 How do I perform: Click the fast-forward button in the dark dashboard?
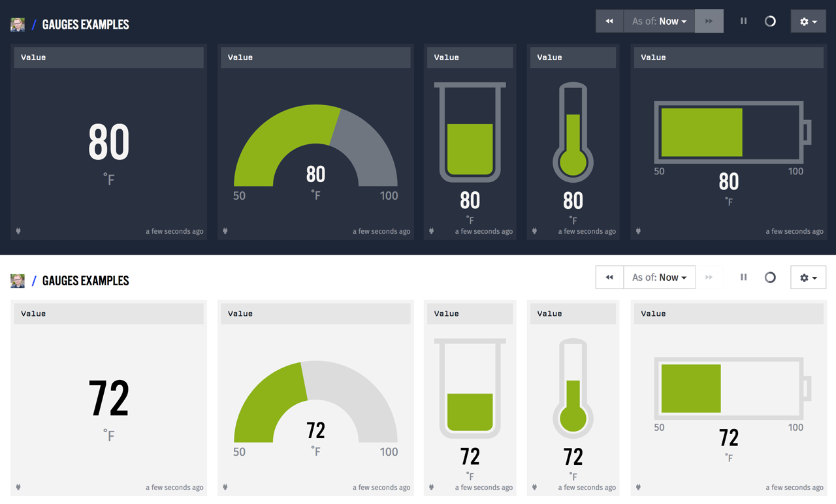coord(709,22)
